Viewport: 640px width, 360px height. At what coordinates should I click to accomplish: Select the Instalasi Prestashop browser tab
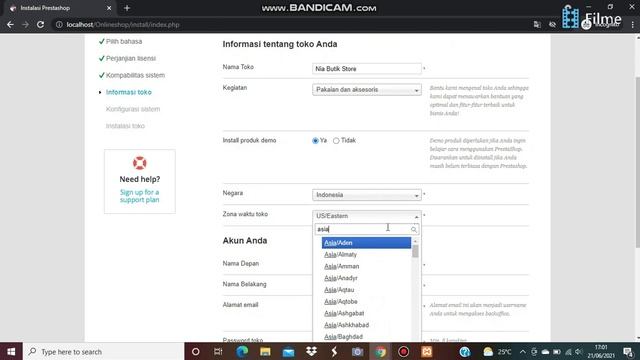(x=60, y=8)
